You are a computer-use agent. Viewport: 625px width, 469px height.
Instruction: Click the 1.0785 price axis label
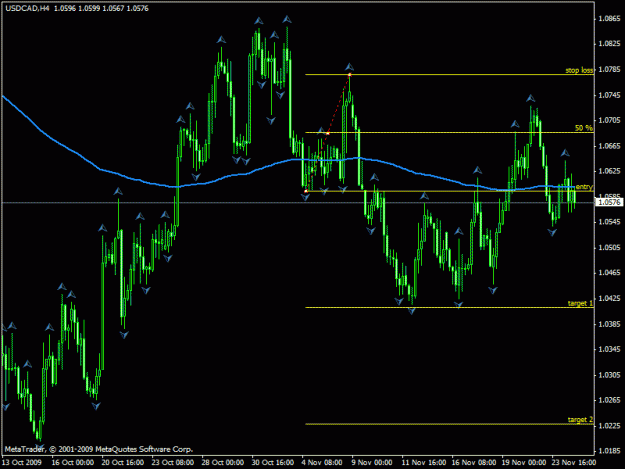tap(609, 69)
